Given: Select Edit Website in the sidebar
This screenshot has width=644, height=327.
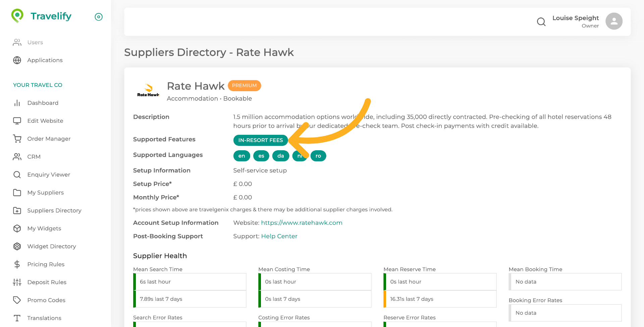Looking at the screenshot, I should 45,121.
